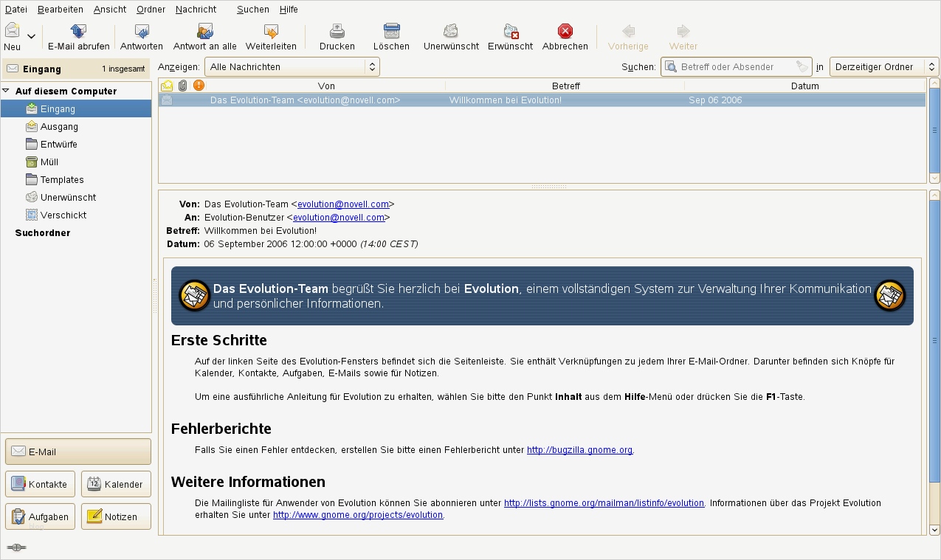Click the Eingang folder title header
This screenshot has height=560, width=941.
tap(76, 69)
